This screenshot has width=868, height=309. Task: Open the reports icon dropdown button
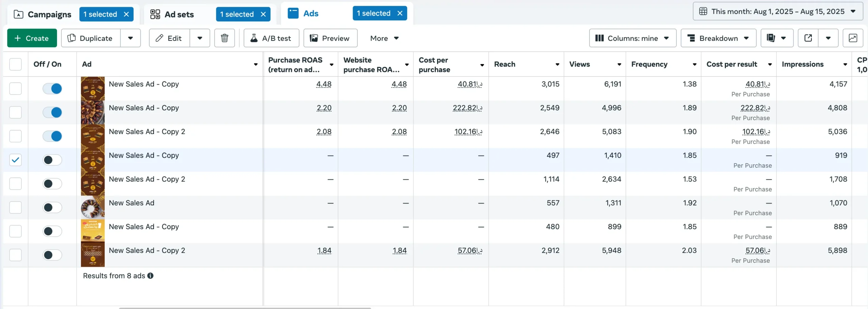click(x=776, y=38)
